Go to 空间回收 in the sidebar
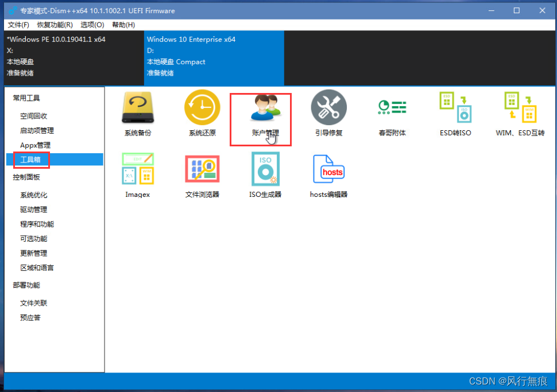The height and width of the screenshot is (392, 557). coord(34,116)
